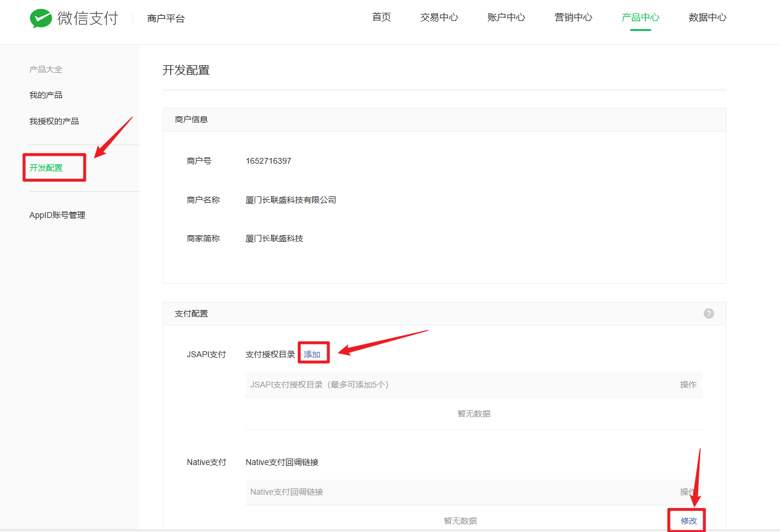
Task: Open the help question mark in 支付配置
Action: click(x=708, y=313)
